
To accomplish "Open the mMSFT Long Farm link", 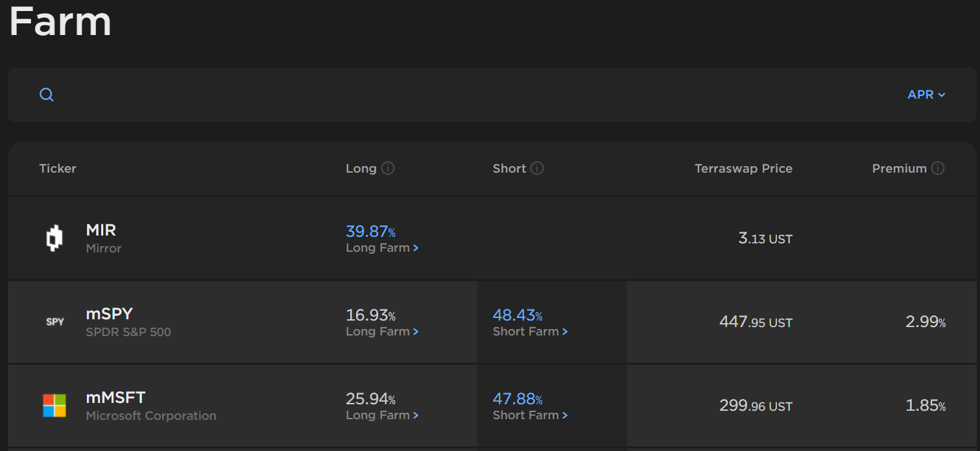I will (382, 415).
